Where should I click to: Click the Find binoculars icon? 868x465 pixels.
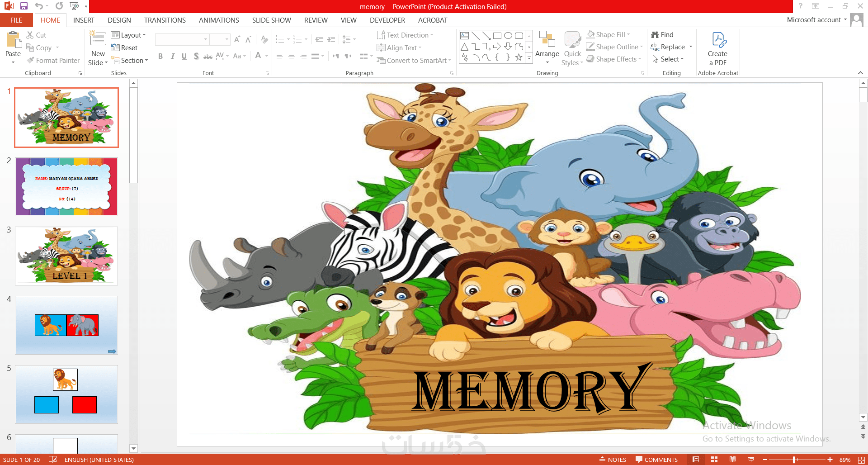click(x=662, y=35)
